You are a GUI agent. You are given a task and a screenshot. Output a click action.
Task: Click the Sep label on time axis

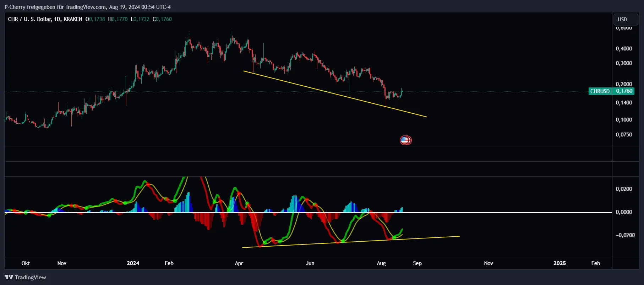(417, 263)
